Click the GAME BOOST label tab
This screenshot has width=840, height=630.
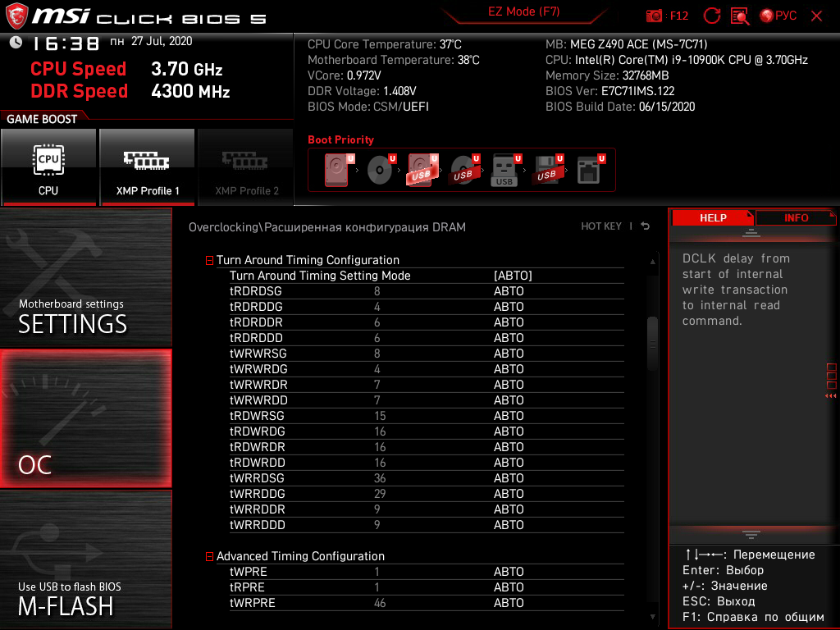coord(42,119)
